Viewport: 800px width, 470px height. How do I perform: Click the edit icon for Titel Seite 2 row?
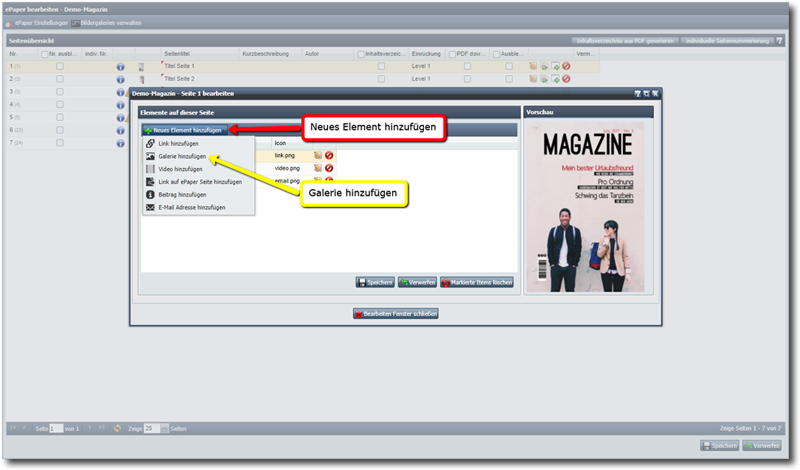point(533,79)
